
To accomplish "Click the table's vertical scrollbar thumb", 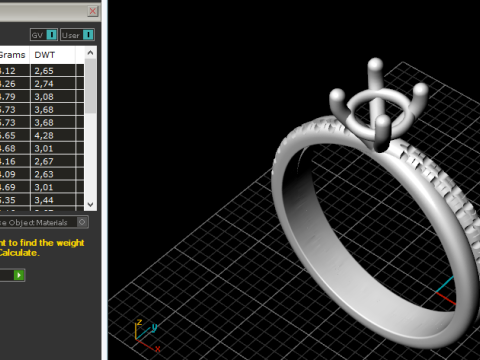I will (90, 86).
